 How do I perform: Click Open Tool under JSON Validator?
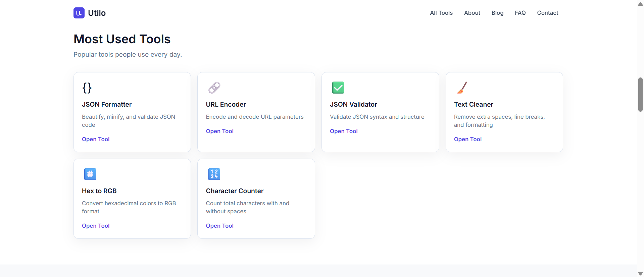[x=344, y=131]
